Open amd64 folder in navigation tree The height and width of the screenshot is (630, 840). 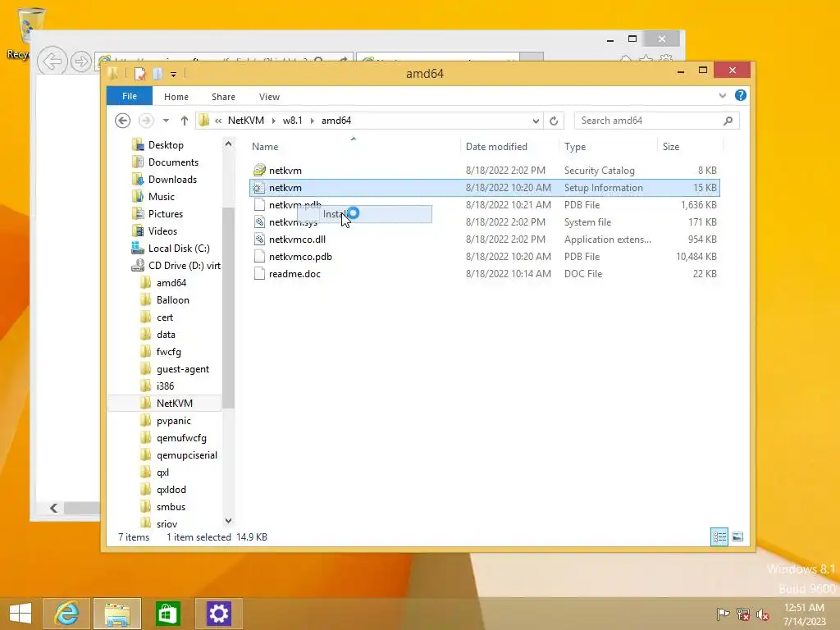(x=171, y=282)
